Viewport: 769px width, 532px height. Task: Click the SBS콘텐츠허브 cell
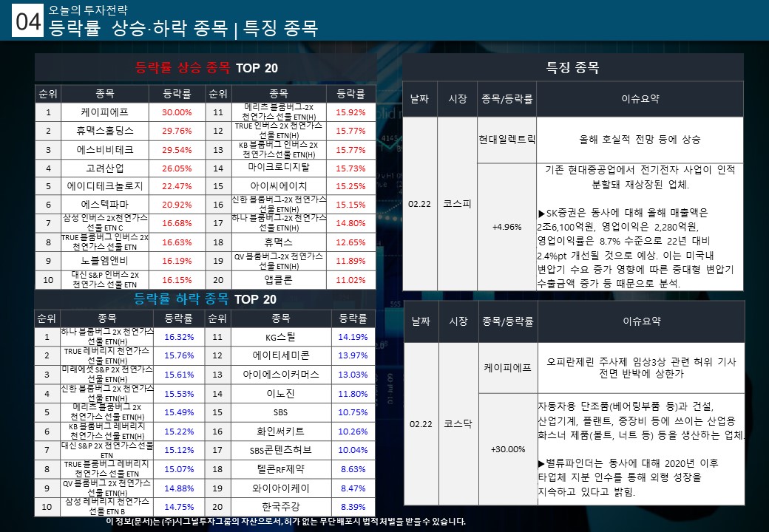click(x=280, y=450)
